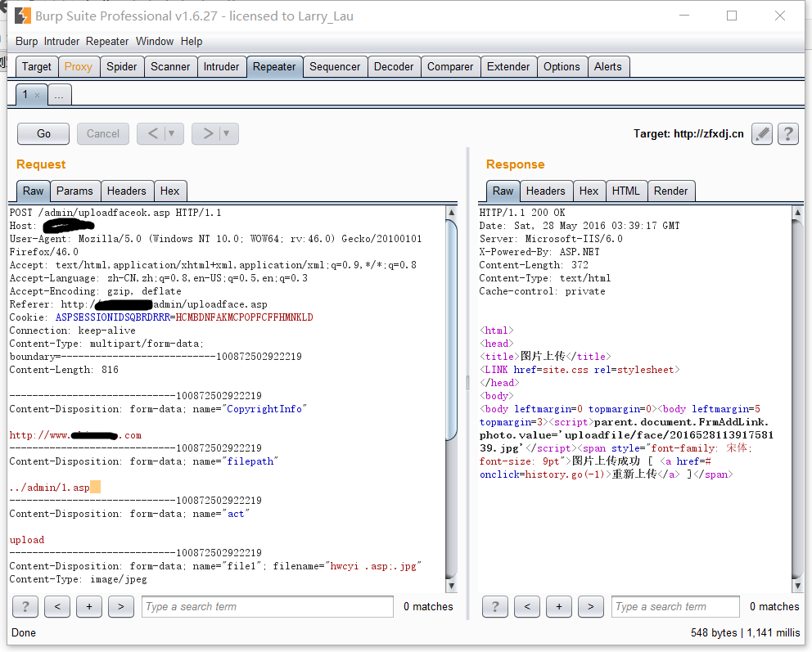Switch to the Proxy tool tab
812x652 pixels.
[x=79, y=67]
